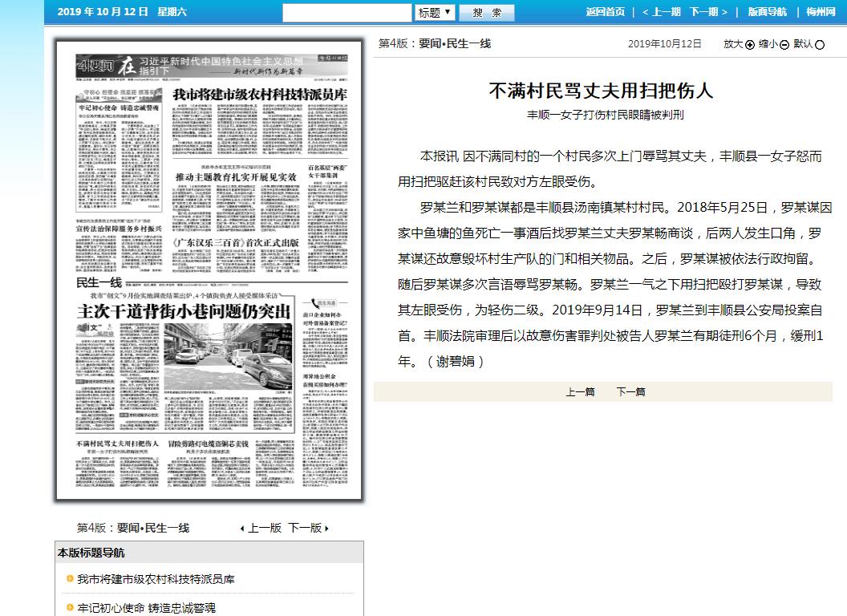The image size is (847, 616).
Task: Open the 标题 search type dropdown
Action: tap(434, 12)
